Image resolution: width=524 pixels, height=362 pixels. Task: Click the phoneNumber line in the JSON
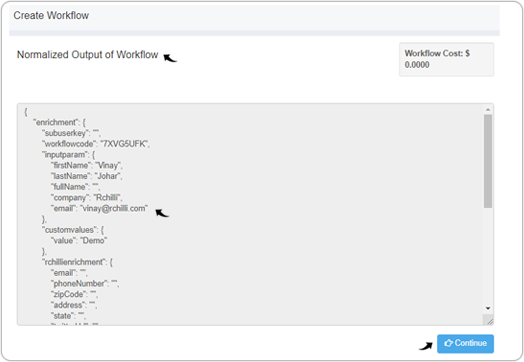pyautogui.click(x=85, y=283)
